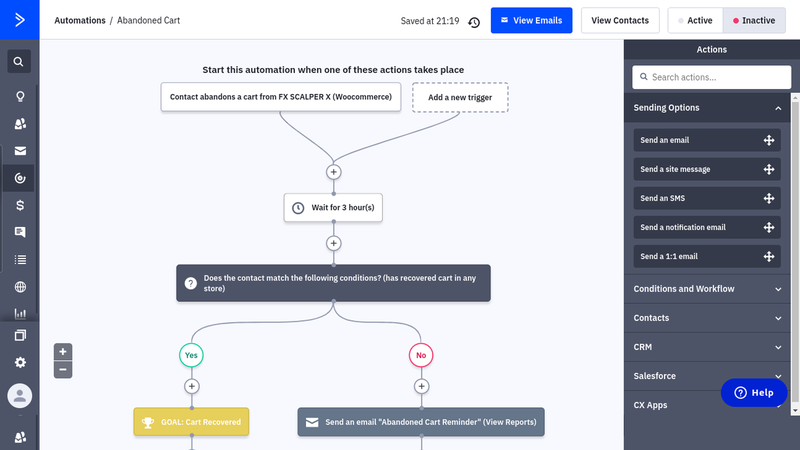The image size is (800, 450).
Task: Open the Help button
Action: pyautogui.click(x=754, y=392)
